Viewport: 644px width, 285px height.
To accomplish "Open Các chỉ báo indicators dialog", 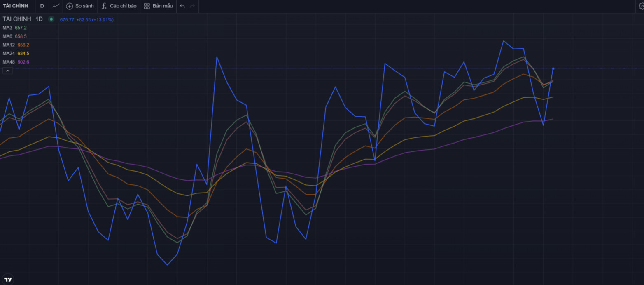I will (119, 6).
